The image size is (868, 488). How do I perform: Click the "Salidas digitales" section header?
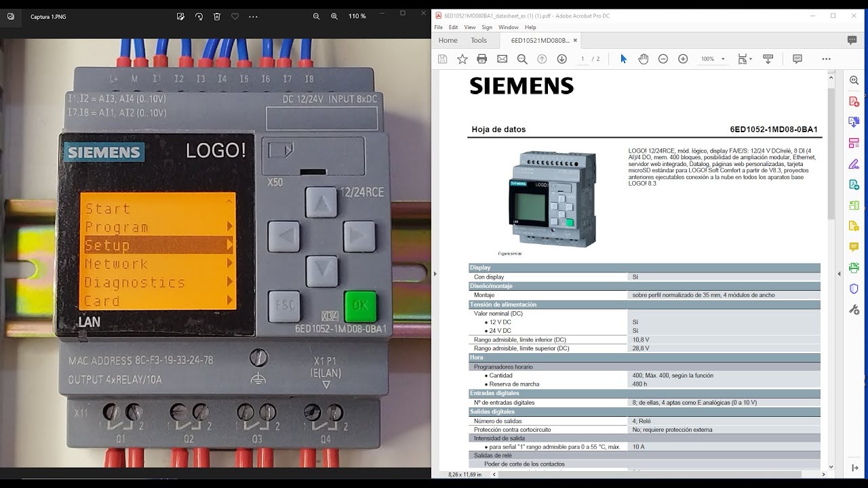pyautogui.click(x=644, y=411)
